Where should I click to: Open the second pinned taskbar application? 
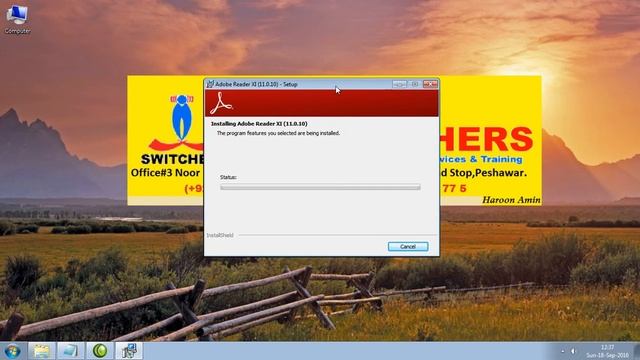(71, 351)
